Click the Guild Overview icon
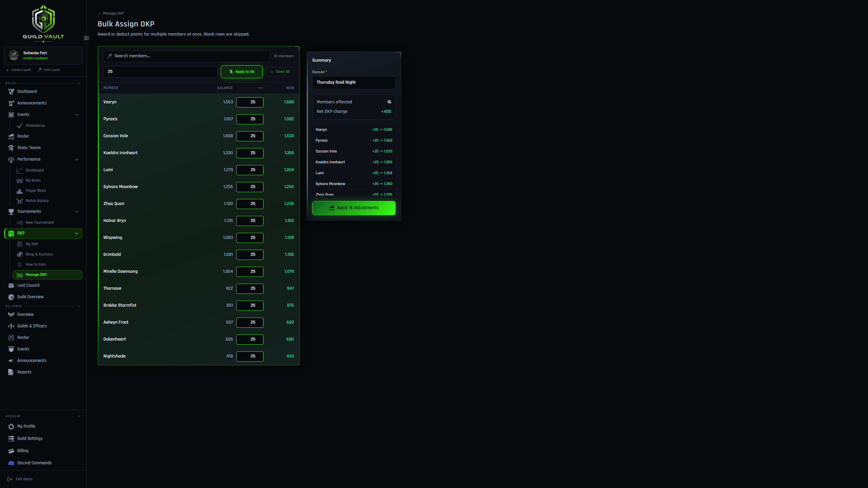The image size is (868, 488). 11,297
